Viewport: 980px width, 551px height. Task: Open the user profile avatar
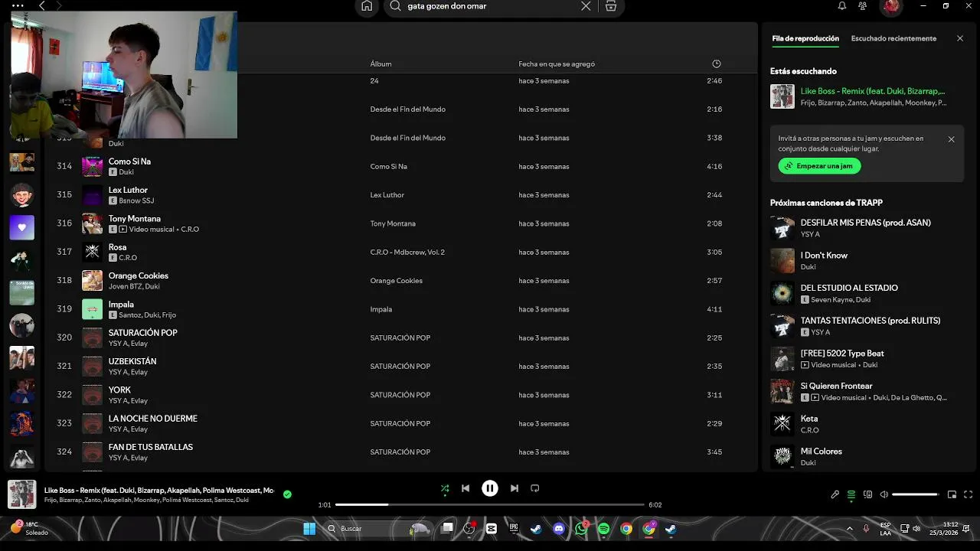point(891,7)
